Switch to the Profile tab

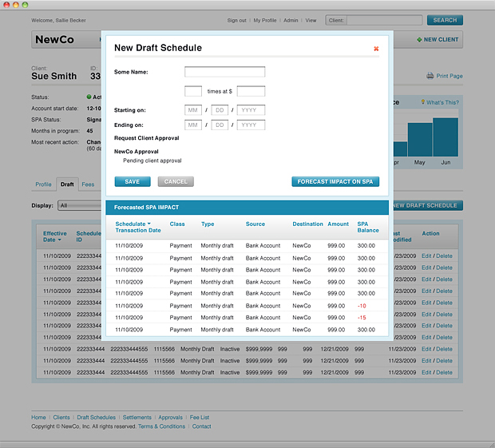[43, 184]
